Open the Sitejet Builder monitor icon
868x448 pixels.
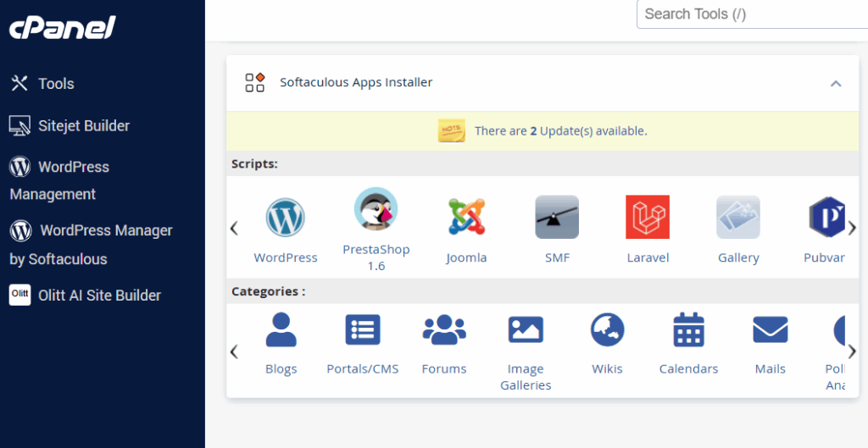click(20, 125)
